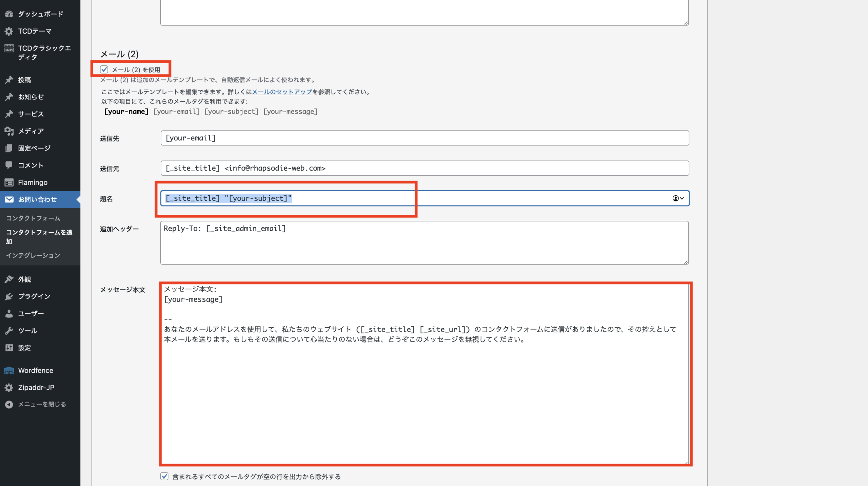Click the ツール wrench icon
868x486 pixels.
[x=9, y=331]
